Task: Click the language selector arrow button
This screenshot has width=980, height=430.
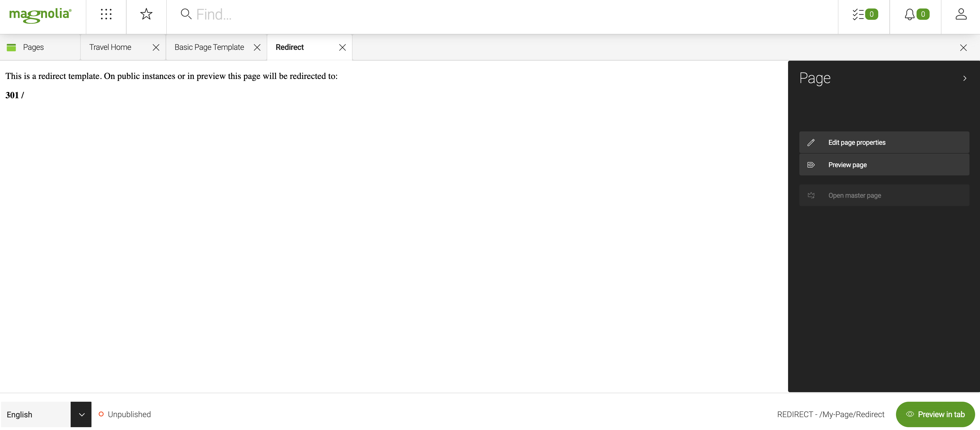Action: (x=81, y=414)
